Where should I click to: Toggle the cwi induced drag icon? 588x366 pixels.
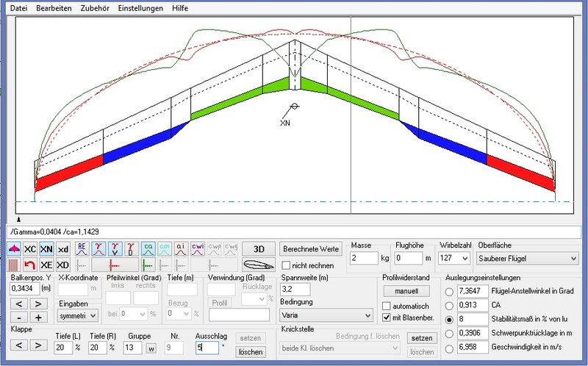[x=197, y=249]
